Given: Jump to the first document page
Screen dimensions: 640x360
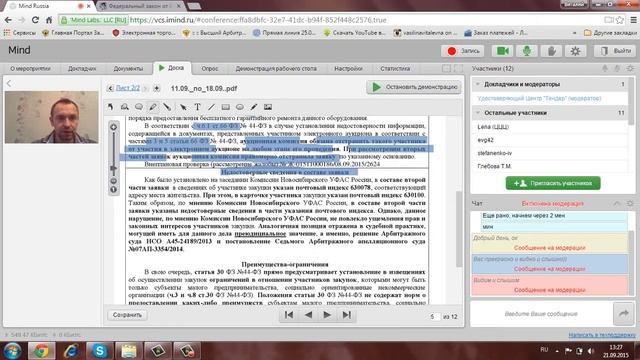Looking at the screenshot, I should click(289, 315).
